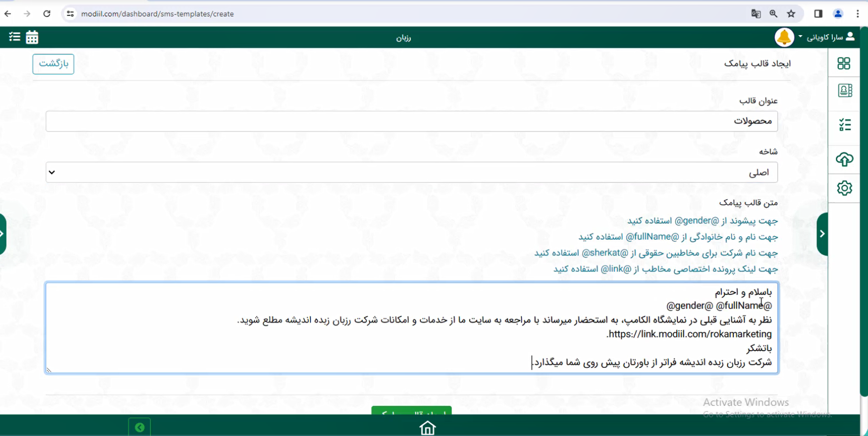Click the home icon in bottom bar
The image size is (868, 436).
tap(427, 428)
